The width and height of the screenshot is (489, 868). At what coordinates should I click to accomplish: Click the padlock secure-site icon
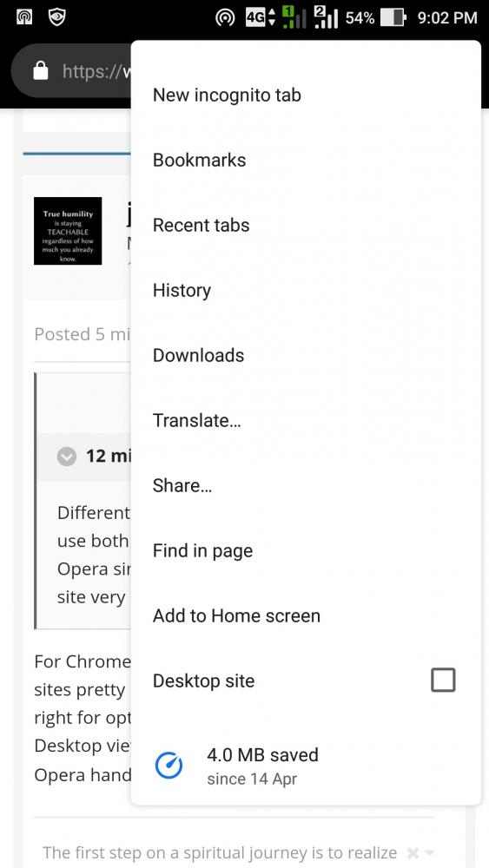click(41, 71)
